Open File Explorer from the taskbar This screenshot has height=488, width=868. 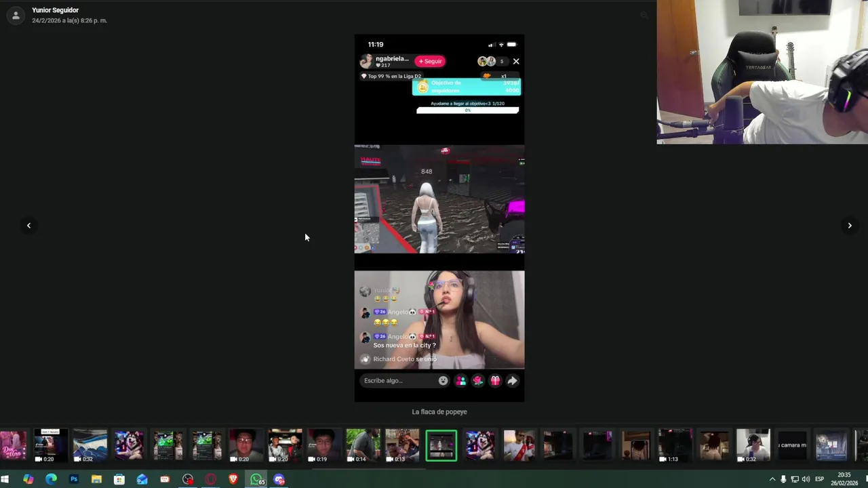click(x=96, y=479)
